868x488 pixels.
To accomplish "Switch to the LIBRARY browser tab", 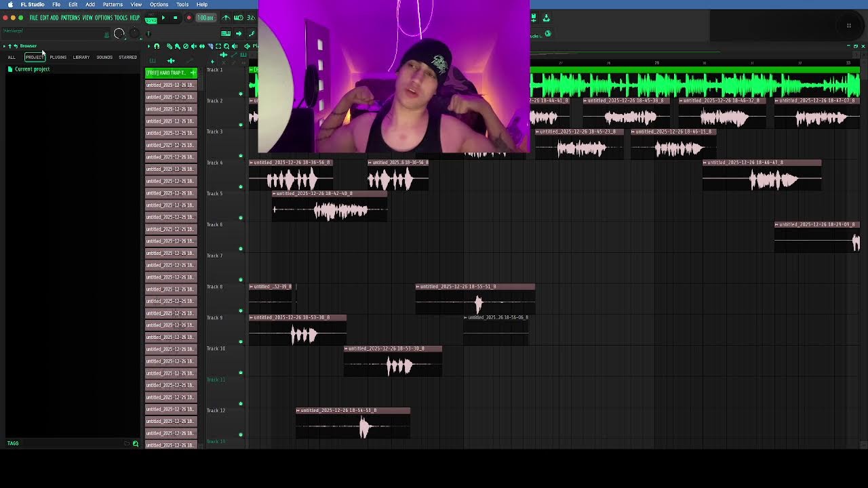I will [81, 57].
